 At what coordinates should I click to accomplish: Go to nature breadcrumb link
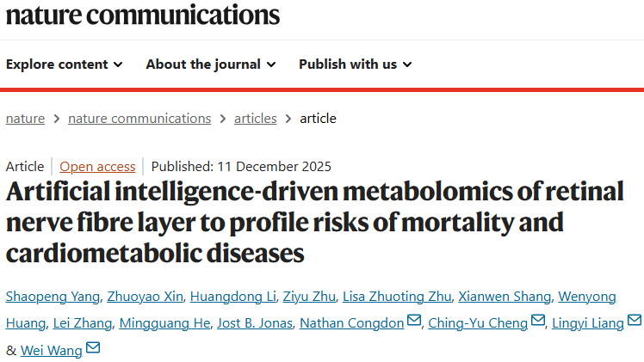click(x=25, y=119)
